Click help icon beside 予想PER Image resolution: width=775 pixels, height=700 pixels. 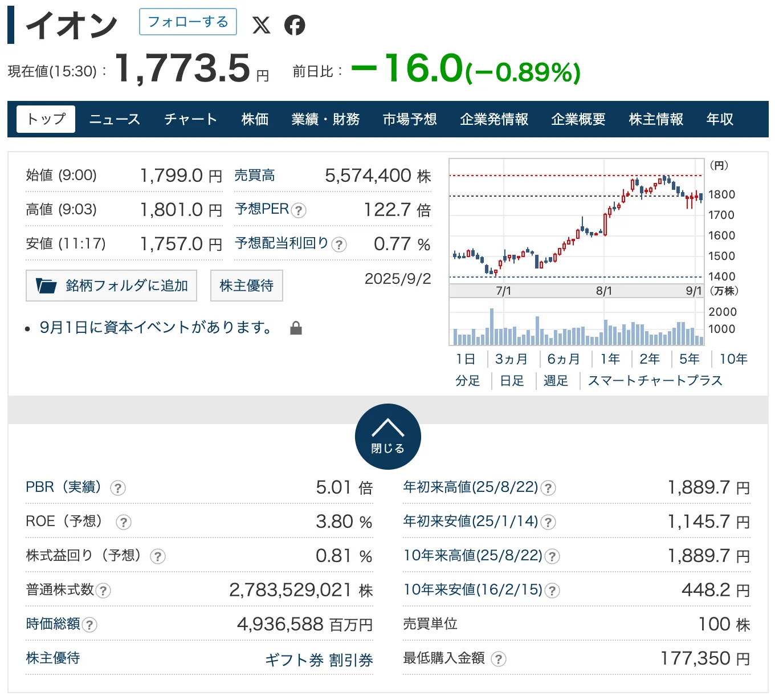point(299,210)
